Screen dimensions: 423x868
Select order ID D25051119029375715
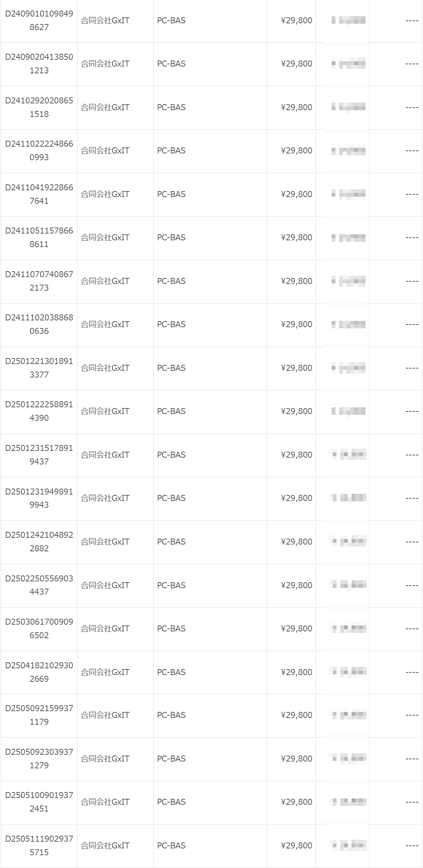[x=39, y=845]
